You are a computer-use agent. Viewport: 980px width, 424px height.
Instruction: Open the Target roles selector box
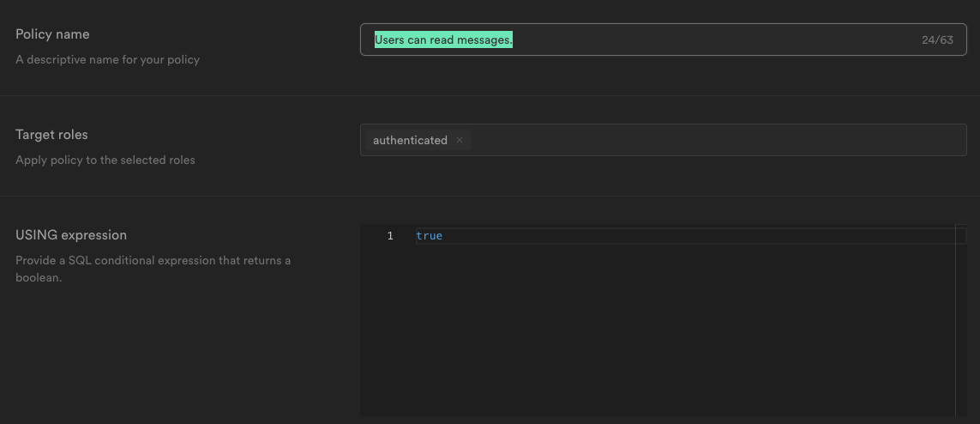pos(663,139)
